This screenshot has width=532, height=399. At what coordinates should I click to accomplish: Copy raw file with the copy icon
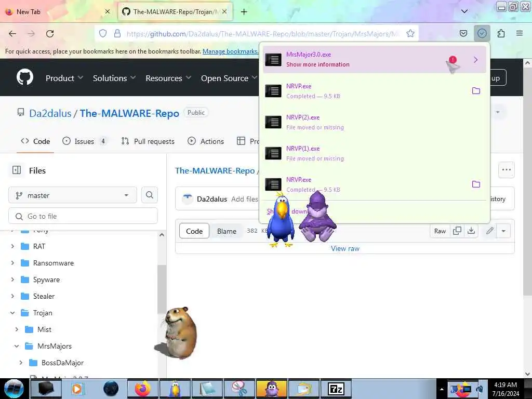click(457, 231)
